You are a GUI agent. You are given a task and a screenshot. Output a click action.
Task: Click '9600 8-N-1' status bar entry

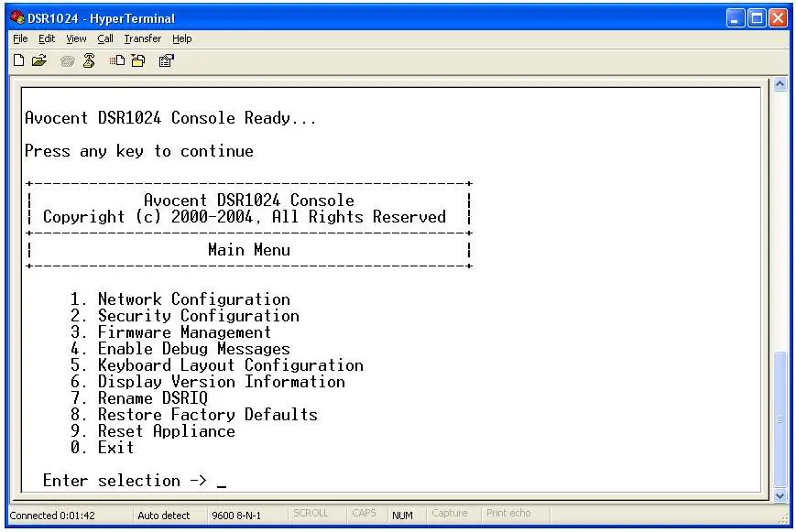236,516
